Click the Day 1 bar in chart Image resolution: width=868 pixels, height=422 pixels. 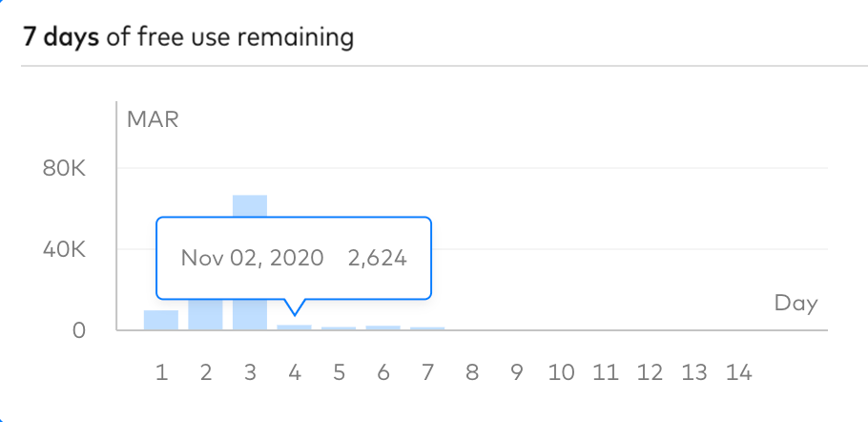coord(161,320)
